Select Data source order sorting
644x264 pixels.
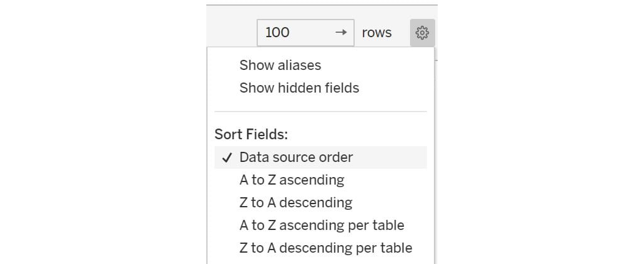[x=320, y=158]
